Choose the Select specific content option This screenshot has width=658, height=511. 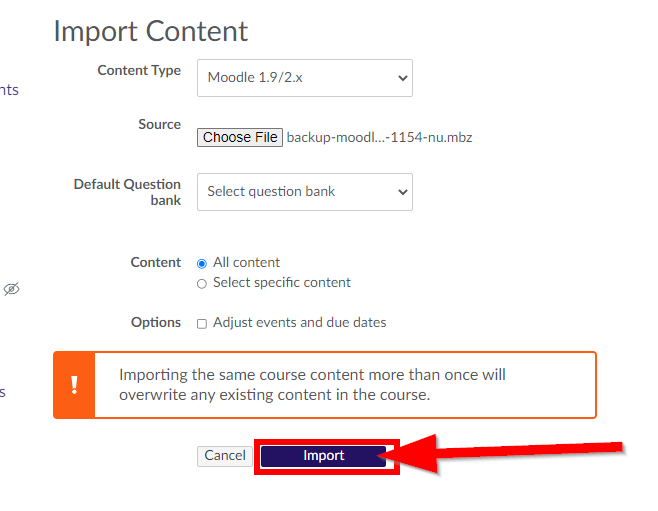pyautogui.click(x=202, y=284)
